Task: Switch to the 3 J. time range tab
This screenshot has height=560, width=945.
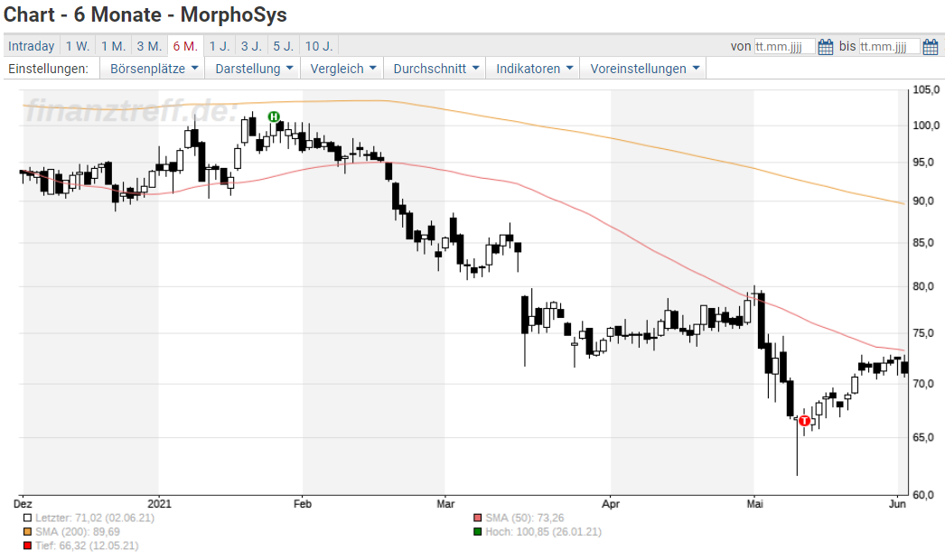Action: coord(251,46)
